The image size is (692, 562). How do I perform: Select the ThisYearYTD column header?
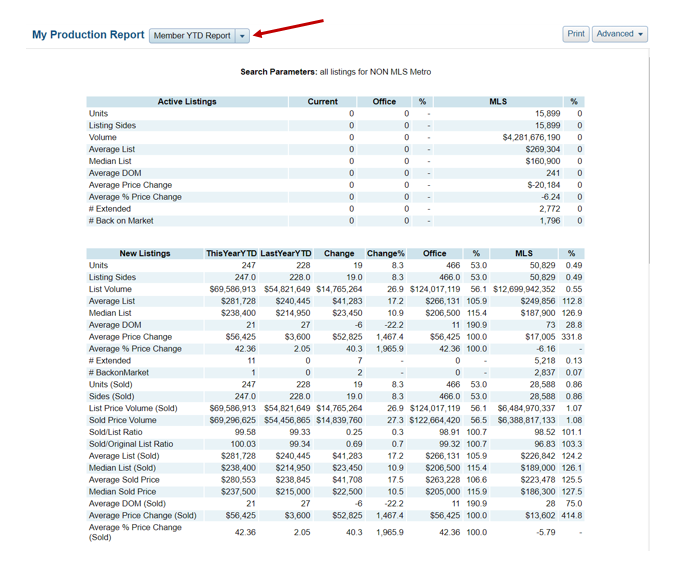(x=231, y=254)
